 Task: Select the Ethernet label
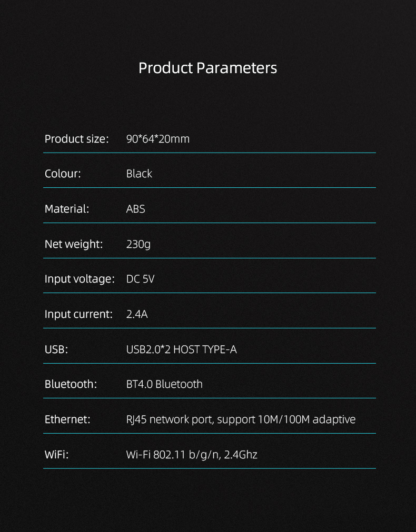[67, 420]
